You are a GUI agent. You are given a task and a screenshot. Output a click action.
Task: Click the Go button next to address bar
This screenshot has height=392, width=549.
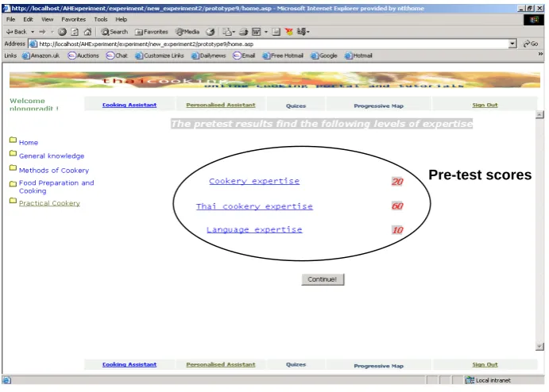(531, 44)
